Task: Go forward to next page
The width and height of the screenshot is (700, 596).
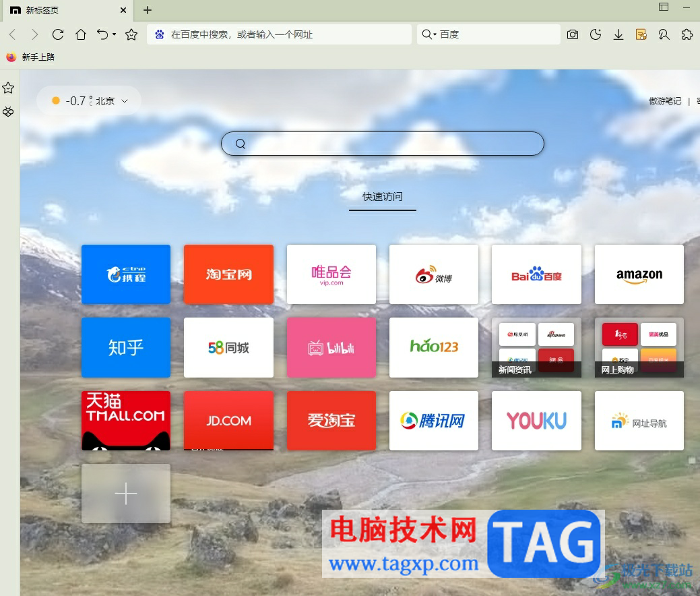Action: [34, 34]
